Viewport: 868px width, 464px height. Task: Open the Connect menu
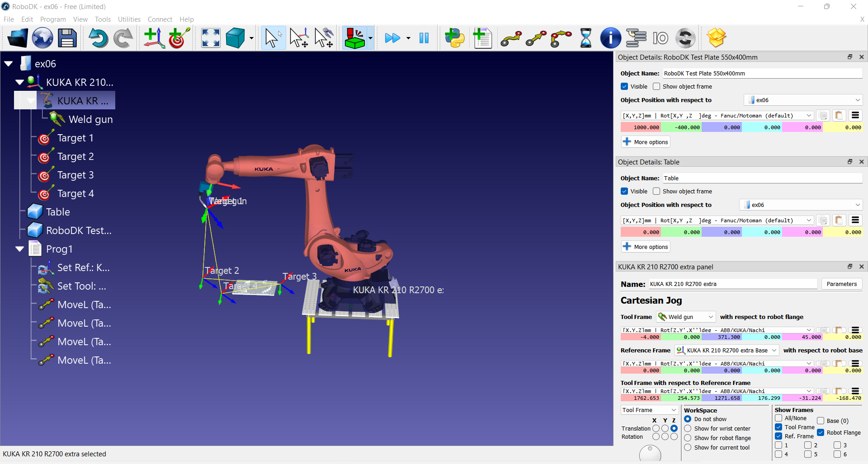[160, 19]
